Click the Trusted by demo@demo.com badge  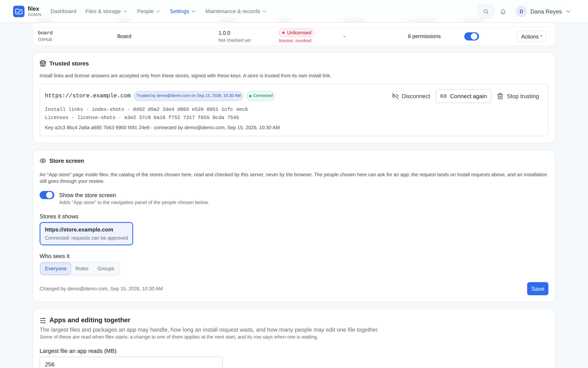(x=189, y=96)
